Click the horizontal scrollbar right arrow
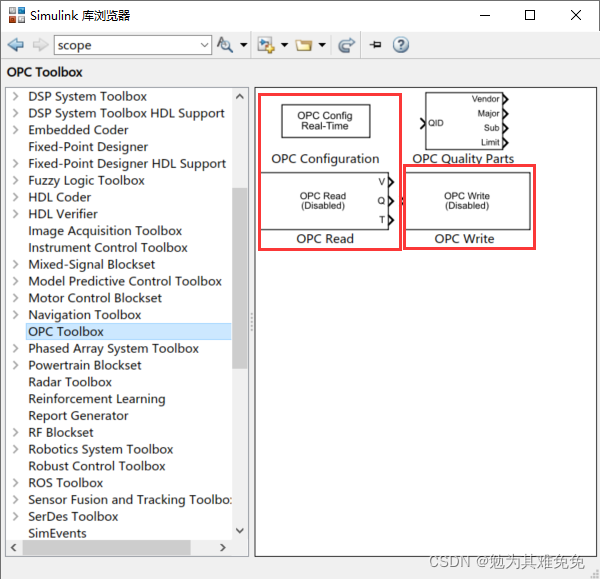The image size is (600, 579). pyautogui.click(x=223, y=547)
